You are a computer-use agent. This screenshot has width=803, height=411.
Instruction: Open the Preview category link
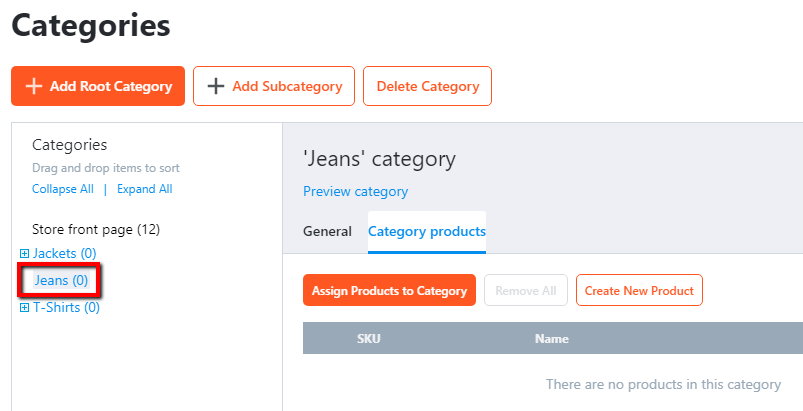[355, 191]
